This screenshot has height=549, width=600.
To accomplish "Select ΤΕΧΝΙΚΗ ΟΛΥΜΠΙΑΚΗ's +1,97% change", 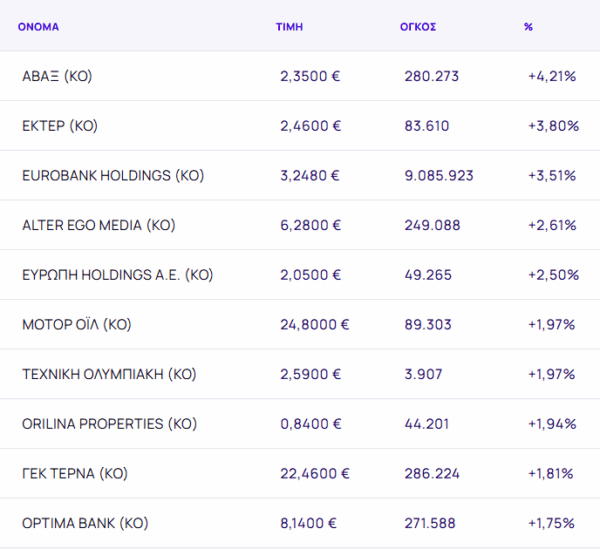I will pyautogui.click(x=551, y=374).
